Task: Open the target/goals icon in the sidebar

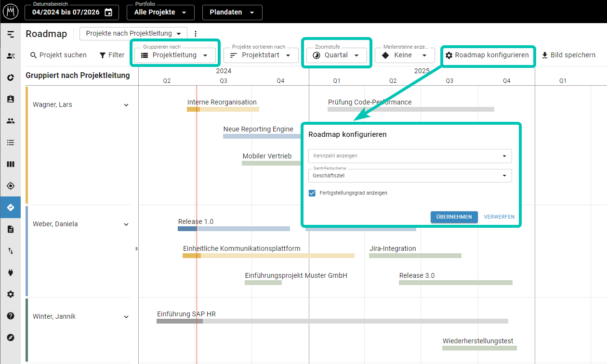Action: [x=11, y=186]
